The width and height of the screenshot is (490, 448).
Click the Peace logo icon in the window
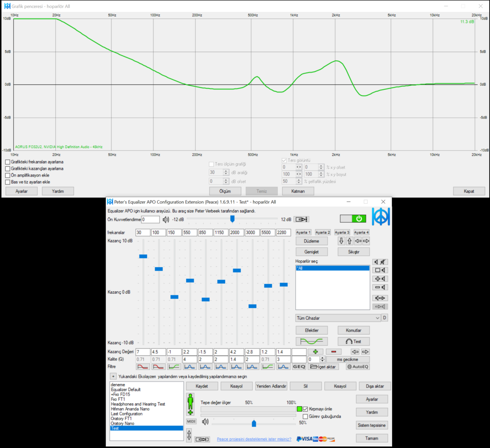coord(381,217)
